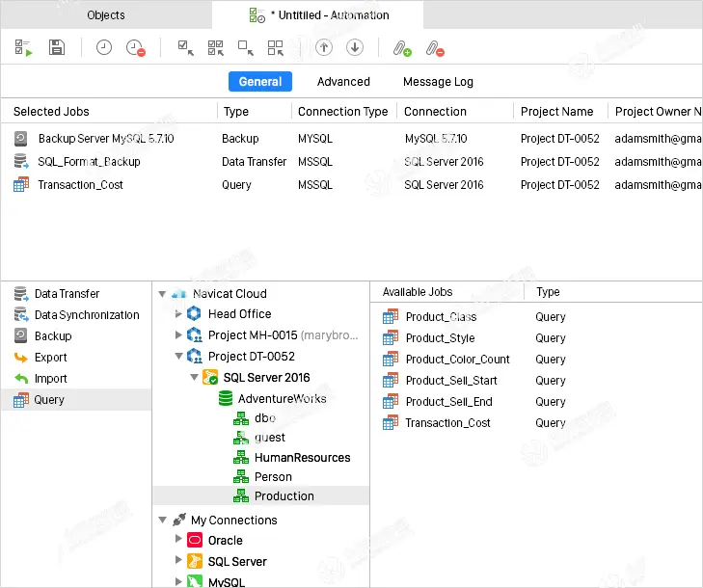Image resolution: width=703 pixels, height=588 pixels.
Task: Open the Advanced tab
Action: [x=343, y=82]
